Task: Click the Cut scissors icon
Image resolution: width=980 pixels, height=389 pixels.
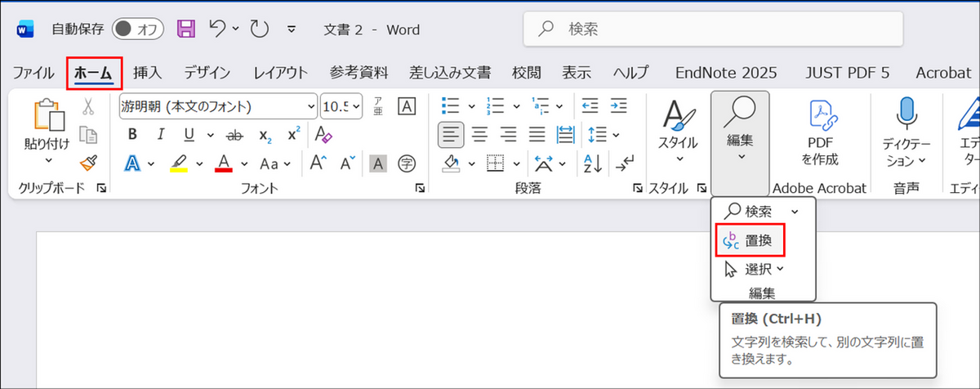Action: click(88, 106)
